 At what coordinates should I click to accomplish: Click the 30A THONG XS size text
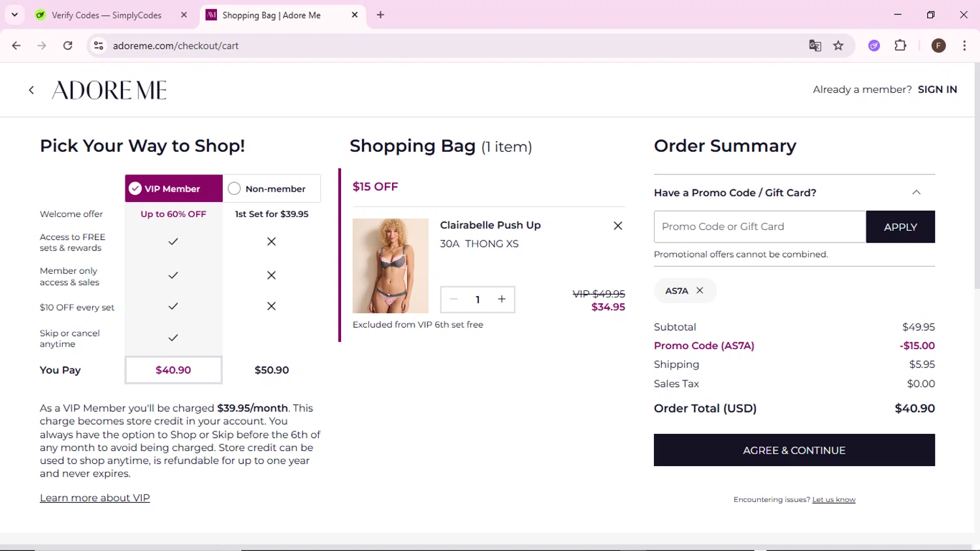pyautogui.click(x=479, y=244)
